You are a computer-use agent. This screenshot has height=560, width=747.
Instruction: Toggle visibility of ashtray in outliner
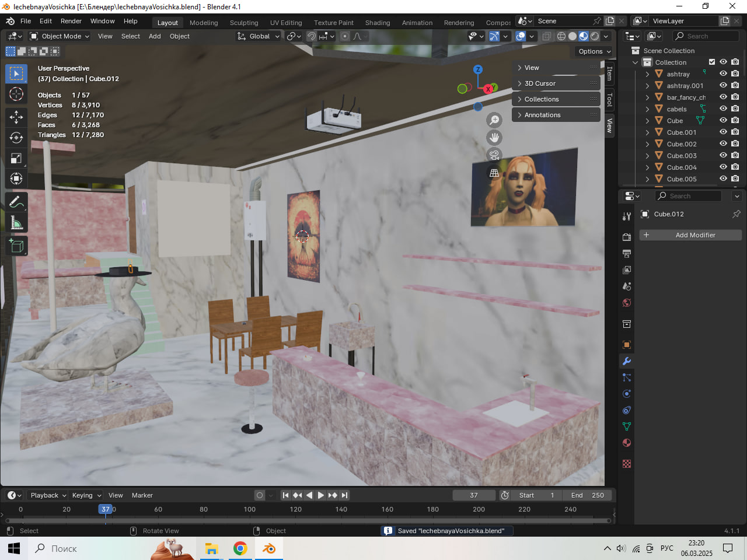tap(723, 74)
